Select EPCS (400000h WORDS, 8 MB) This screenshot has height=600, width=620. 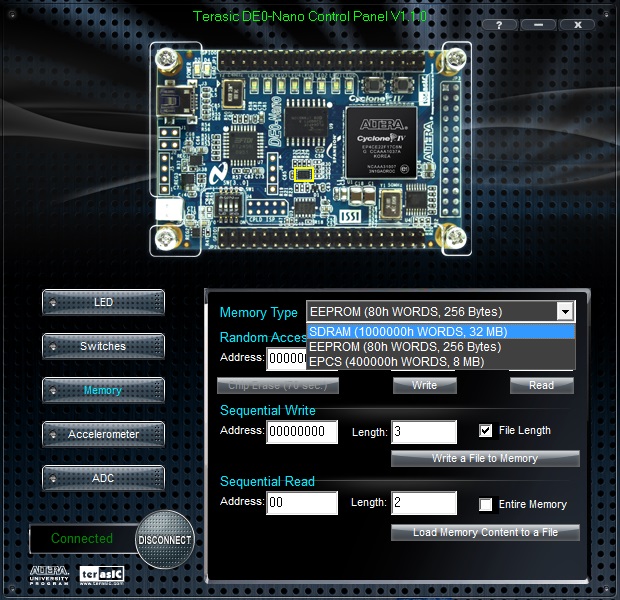441,362
